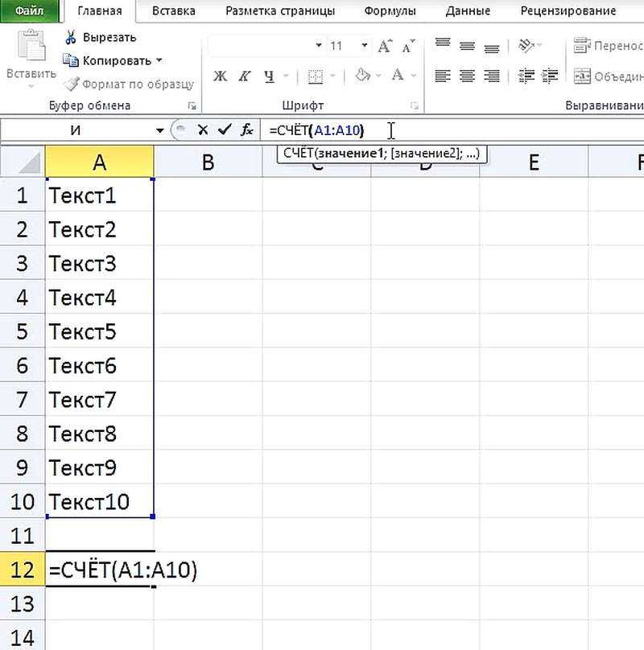Click Вырезать (Cut) scissors button

pos(100,37)
